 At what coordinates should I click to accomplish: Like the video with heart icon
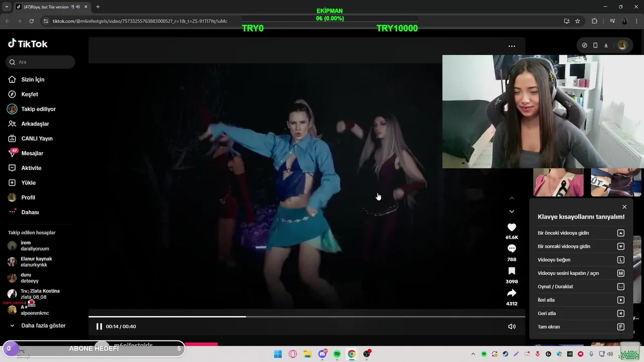tap(512, 228)
